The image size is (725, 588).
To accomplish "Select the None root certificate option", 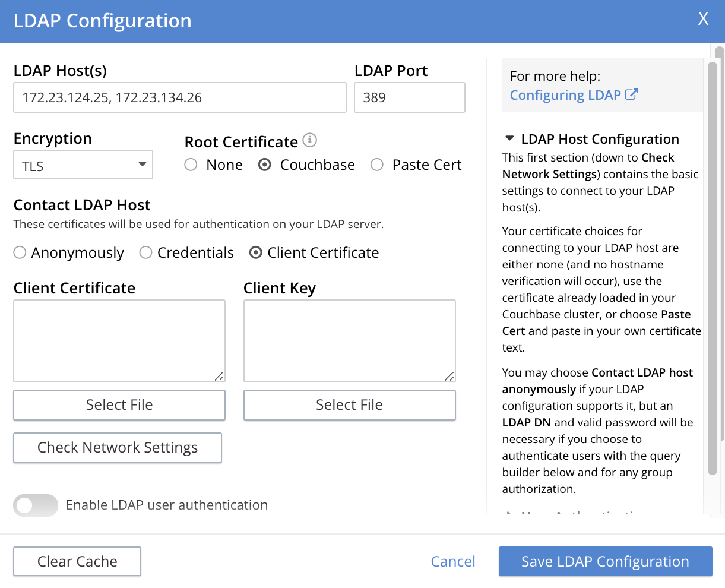I will (x=191, y=165).
